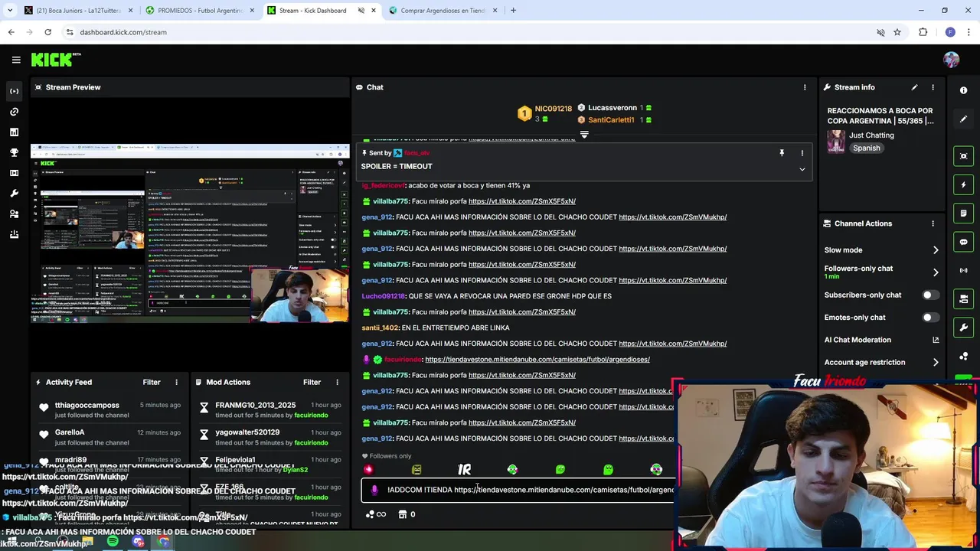Open Chat panel three-dot menu

pyautogui.click(x=805, y=87)
